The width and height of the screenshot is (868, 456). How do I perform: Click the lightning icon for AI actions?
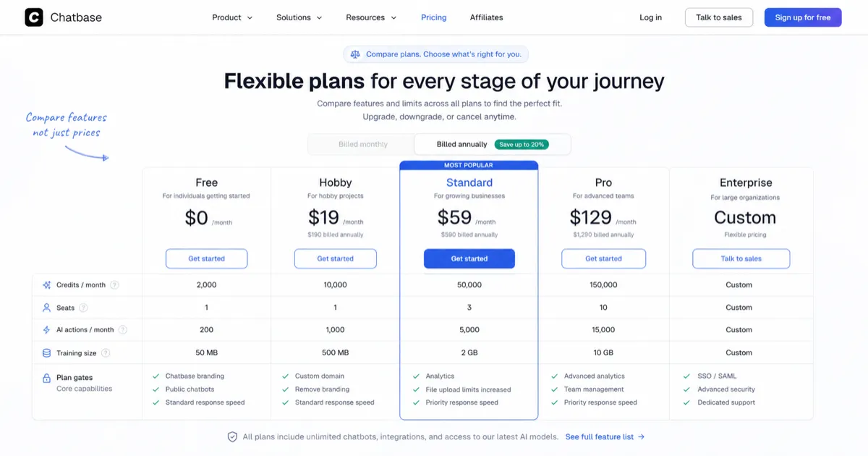[x=46, y=329]
